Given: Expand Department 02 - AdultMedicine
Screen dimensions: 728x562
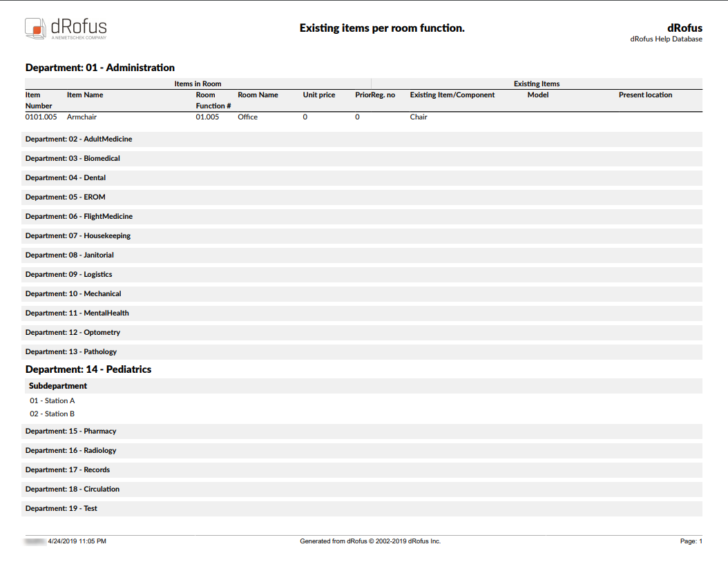Looking at the screenshot, I should tap(78, 139).
